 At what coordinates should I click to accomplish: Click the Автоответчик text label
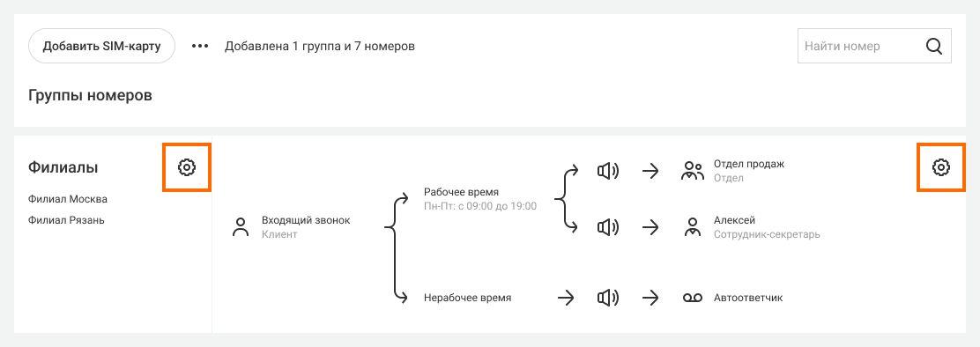coord(748,298)
